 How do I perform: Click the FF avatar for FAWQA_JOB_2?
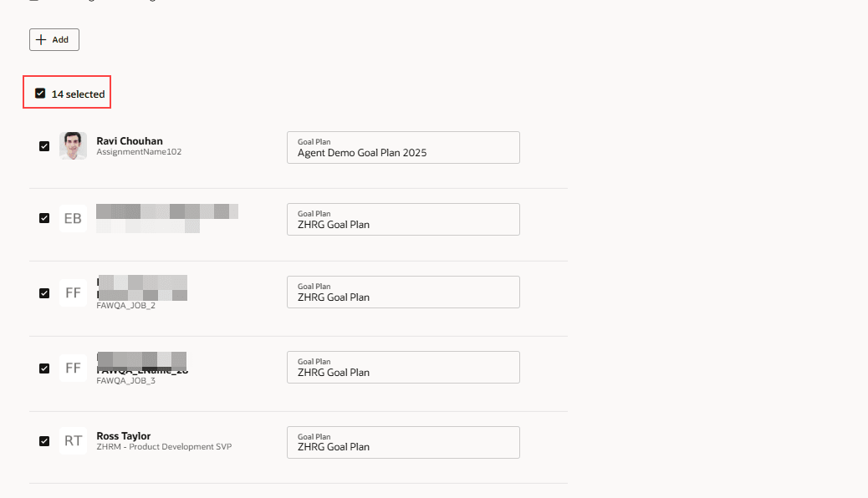tap(73, 293)
